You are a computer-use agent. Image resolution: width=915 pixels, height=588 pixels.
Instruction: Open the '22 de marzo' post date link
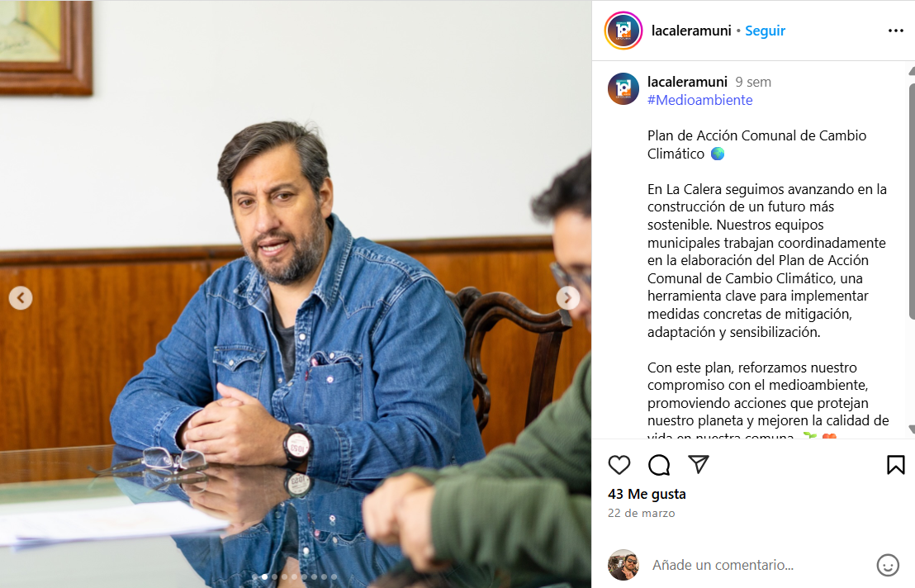642,514
